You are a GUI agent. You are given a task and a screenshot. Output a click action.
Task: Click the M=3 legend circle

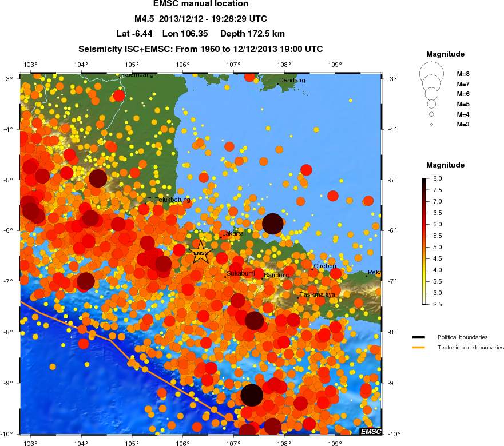(431, 124)
